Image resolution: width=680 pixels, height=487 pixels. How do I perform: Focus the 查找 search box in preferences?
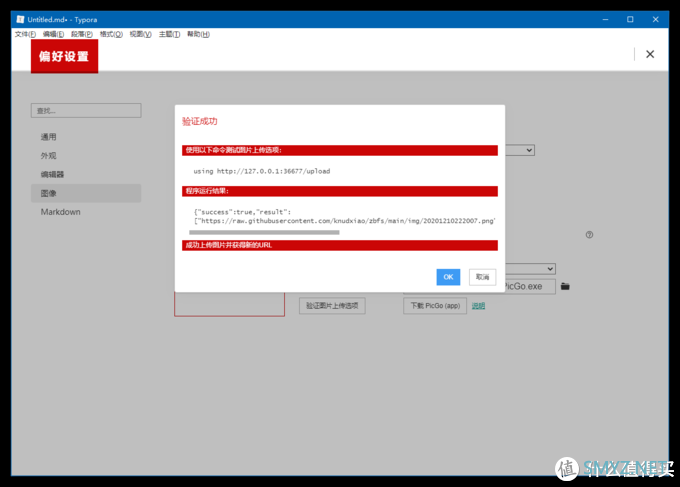point(86,110)
